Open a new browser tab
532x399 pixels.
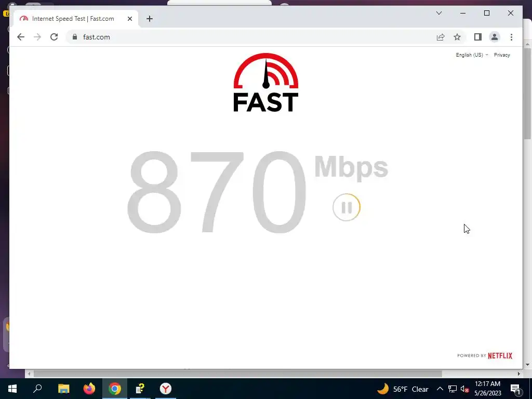[149, 19]
